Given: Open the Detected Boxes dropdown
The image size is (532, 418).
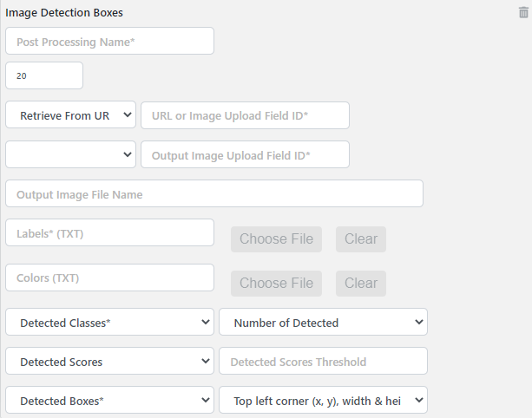Looking at the screenshot, I should tap(109, 400).
